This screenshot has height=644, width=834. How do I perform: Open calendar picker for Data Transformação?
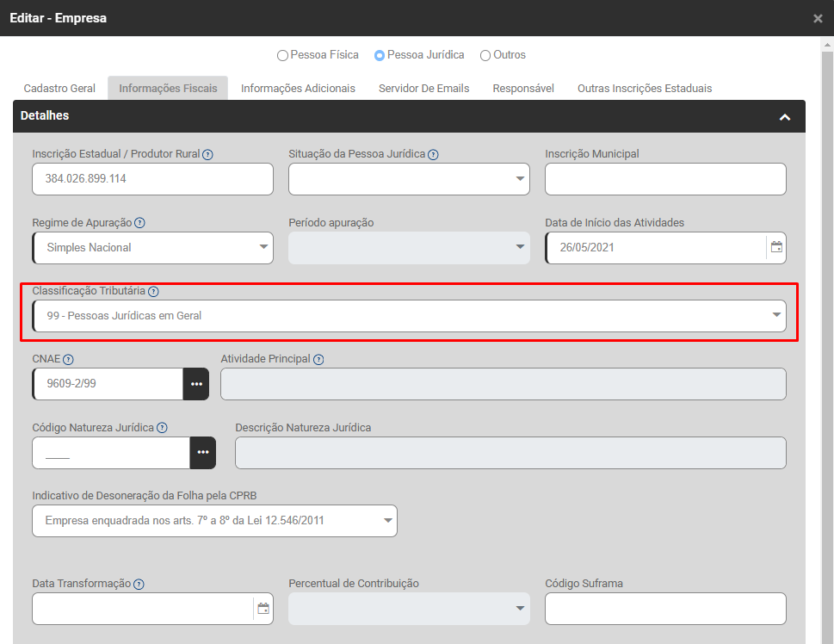(x=263, y=609)
